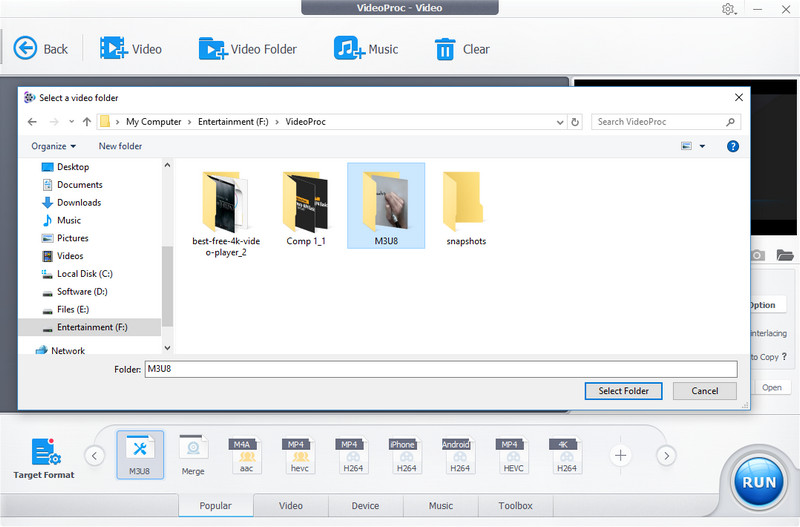Switch to the Music tab
The width and height of the screenshot is (800, 527).
pos(441,506)
